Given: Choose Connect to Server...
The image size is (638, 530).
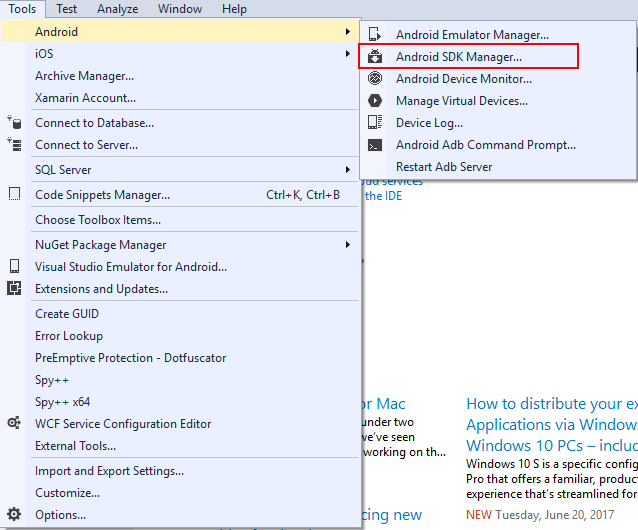Looking at the screenshot, I should click(x=180, y=144).
